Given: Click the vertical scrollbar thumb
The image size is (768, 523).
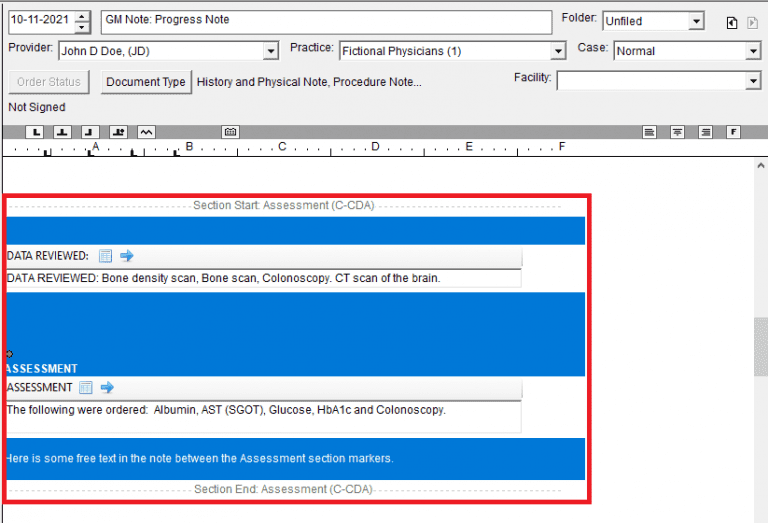Looking at the screenshot, I should pos(761,346).
